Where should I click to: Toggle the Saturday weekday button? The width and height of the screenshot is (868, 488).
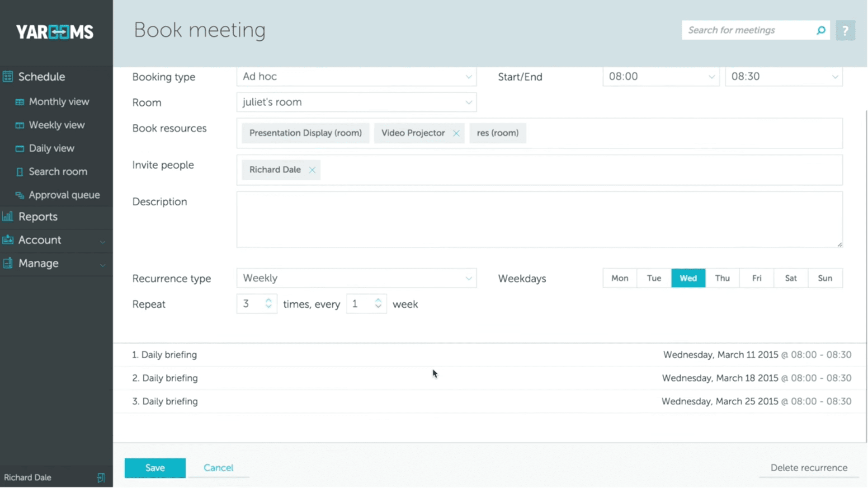[791, 278]
